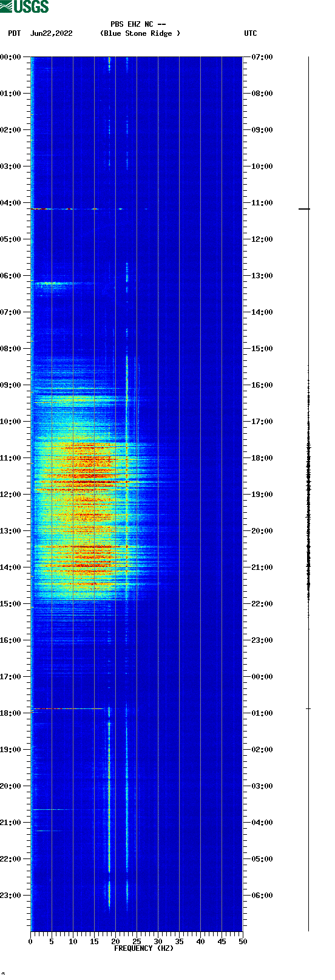
Task: Click the 23:00 PDT time label
Action: coord(11,896)
